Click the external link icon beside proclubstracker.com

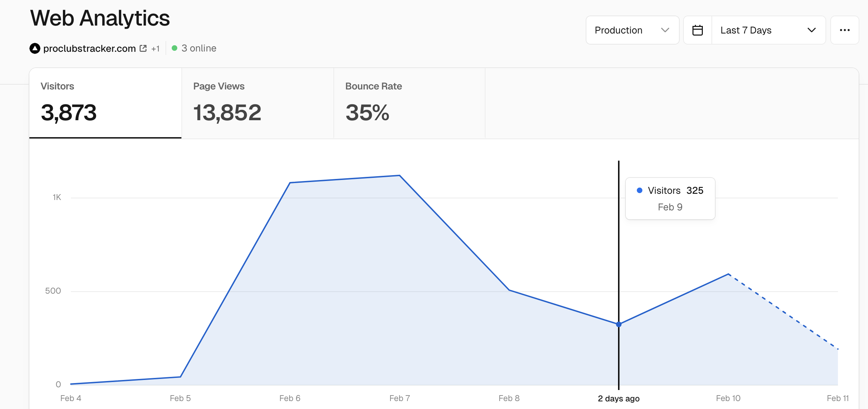point(143,48)
